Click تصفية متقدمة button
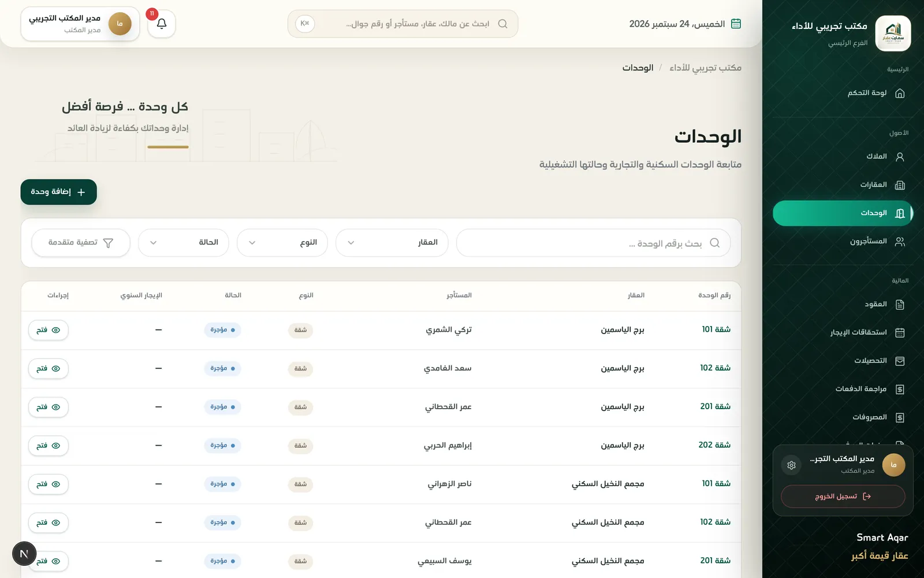 point(81,243)
